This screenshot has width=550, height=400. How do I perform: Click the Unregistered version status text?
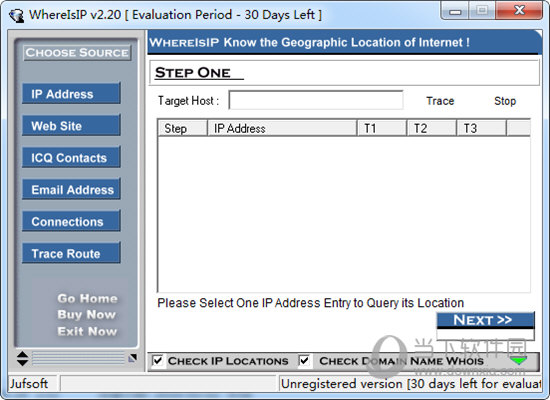click(x=411, y=384)
